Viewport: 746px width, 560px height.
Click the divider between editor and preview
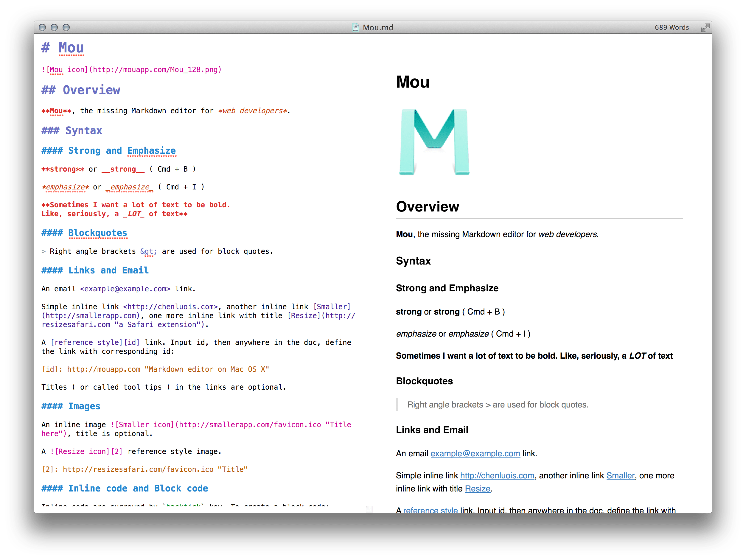[x=372, y=270]
